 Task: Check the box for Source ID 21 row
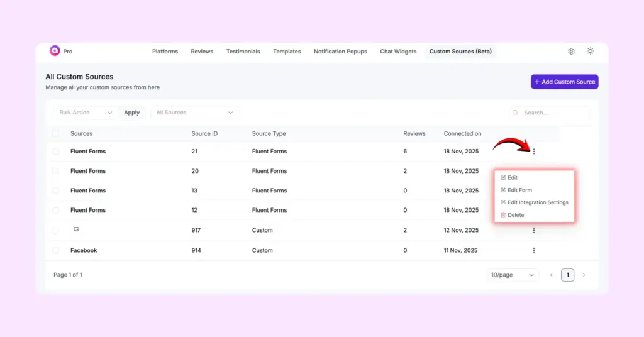tap(55, 152)
